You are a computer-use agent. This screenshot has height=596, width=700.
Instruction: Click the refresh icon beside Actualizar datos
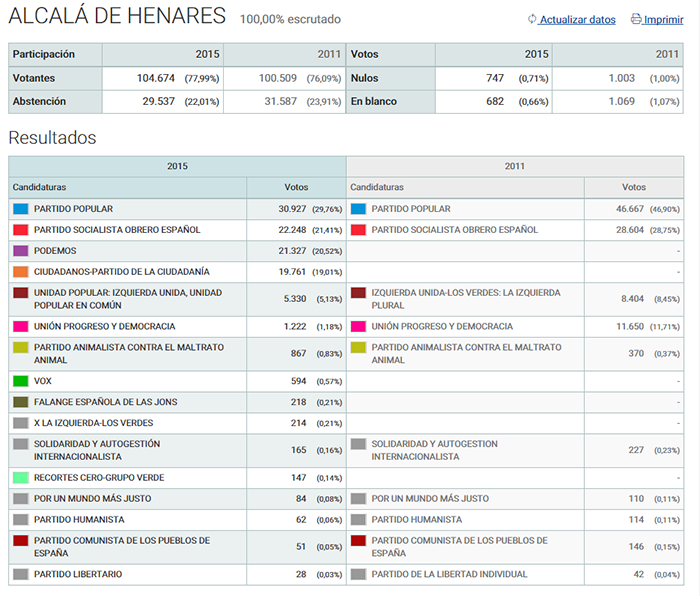click(x=532, y=19)
